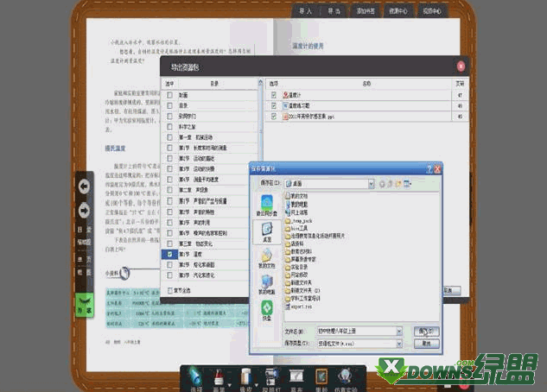Click the 文件名 input field
This screenshot has height=392, width=547.
[x=357, y=331]
